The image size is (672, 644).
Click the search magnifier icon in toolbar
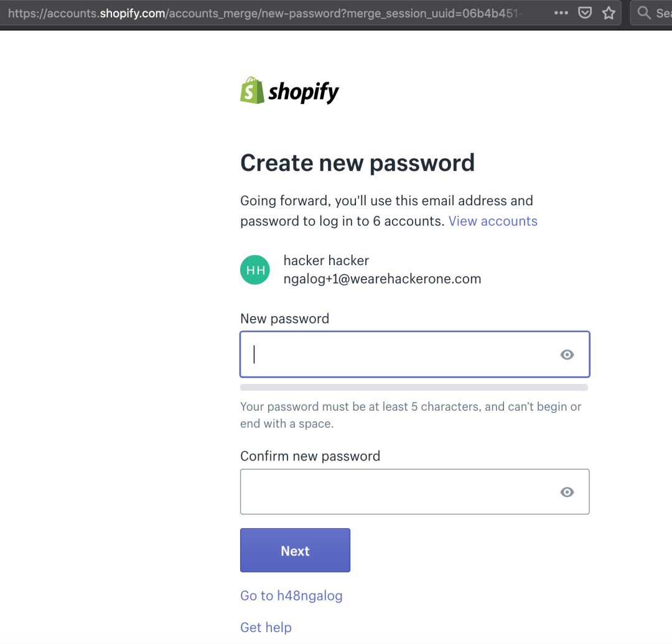tap(644, 12)
